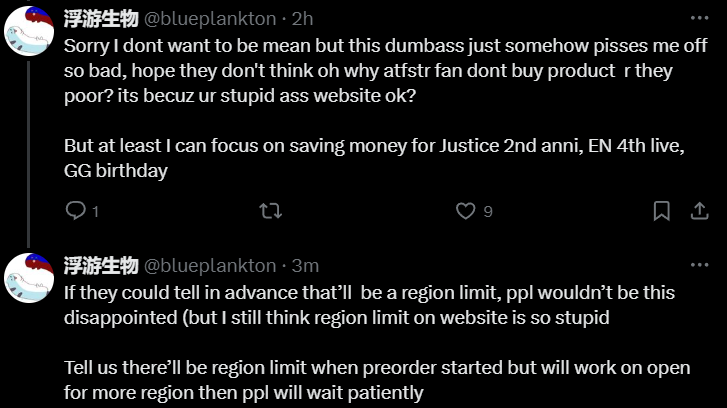Reply to the first tweet
727x408 pixels.
pyautogui.click(x=76, y=211)
